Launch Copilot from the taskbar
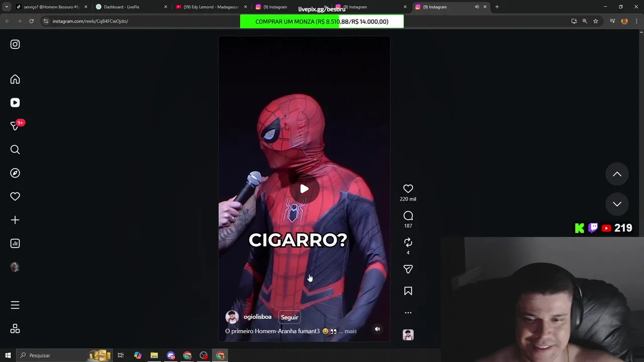Viewport: 644px width, 362px height. (137, 355)
